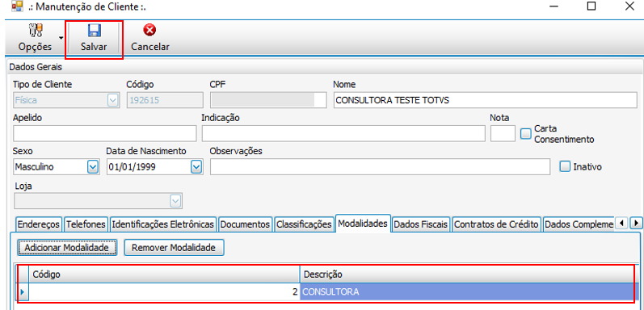644x310 pixels.
Task: Maximize the Manutenção de Cliente window
Action: (x=591, y=6)
